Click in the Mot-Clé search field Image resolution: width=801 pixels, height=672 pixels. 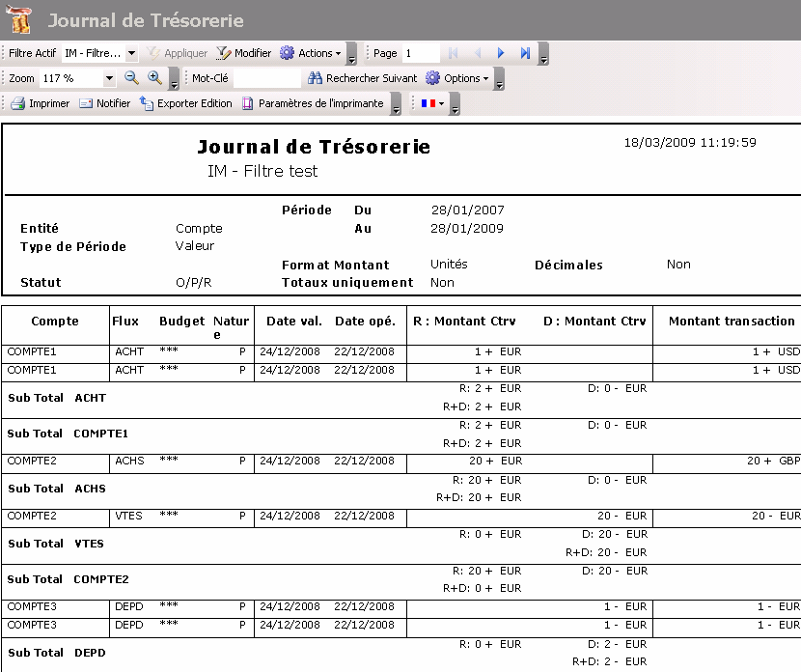[266, 78]
